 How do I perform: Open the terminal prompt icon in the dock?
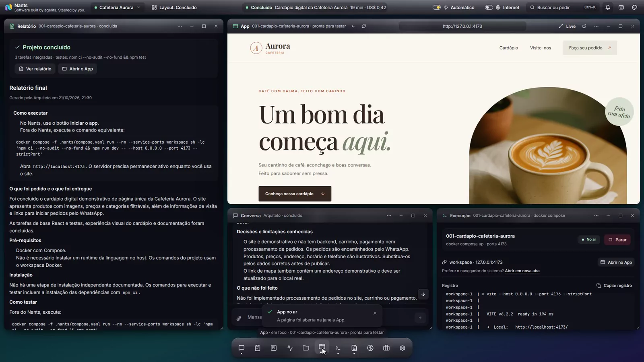click(338, 348)
